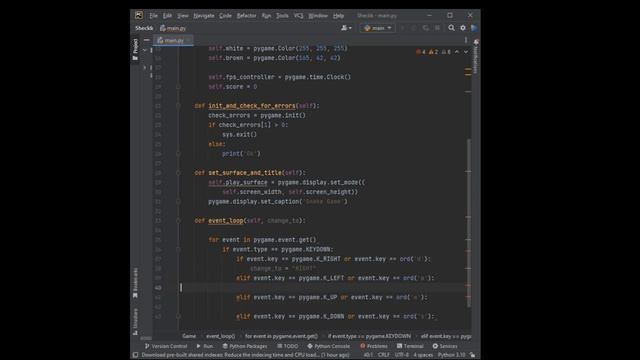Open the VCS menu
This screenshot has height=360, width=640.
point(298,16)
